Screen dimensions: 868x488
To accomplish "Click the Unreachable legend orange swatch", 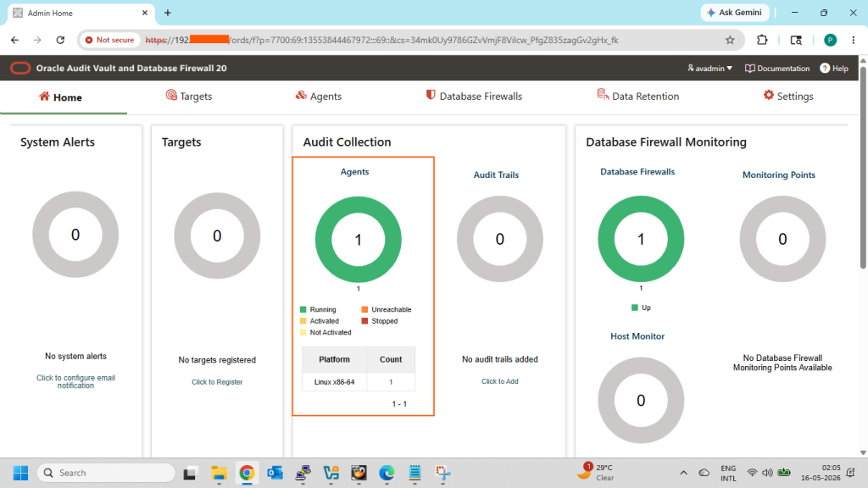I will 364,309.
